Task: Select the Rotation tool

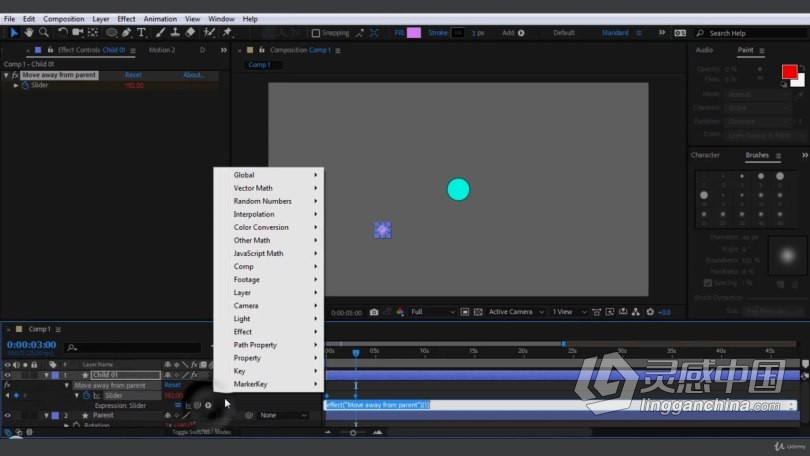Action: pyautogui.click(x=63, y=33)
